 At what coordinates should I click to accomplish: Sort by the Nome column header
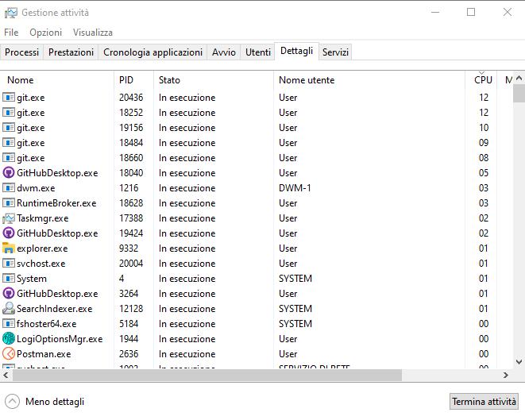(x=57, y=80)
